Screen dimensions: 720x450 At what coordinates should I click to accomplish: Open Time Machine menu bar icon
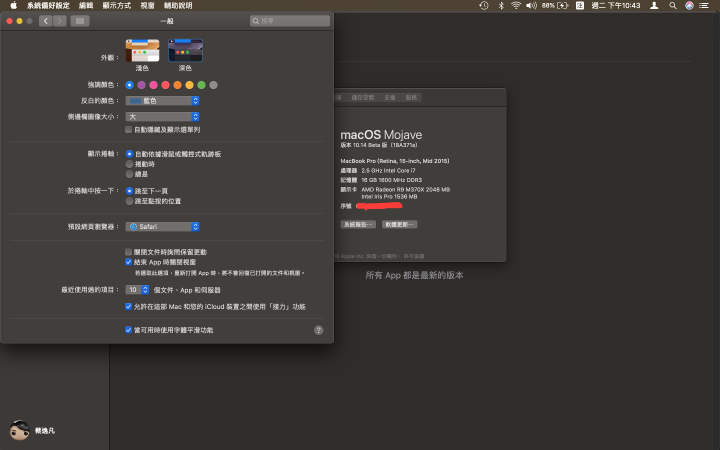[484, 6]
